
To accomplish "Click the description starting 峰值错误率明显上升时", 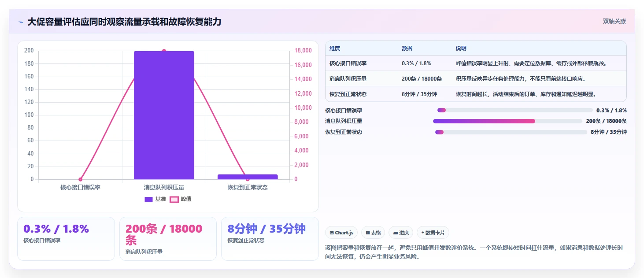I will tap(532, 63).
